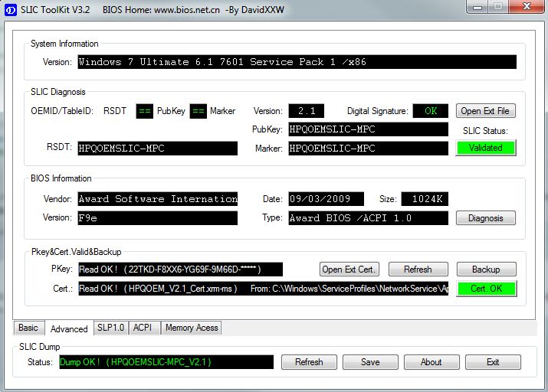Click the Backup button
548x392 pixels.
pyautogui.click(x=486, y=269)
